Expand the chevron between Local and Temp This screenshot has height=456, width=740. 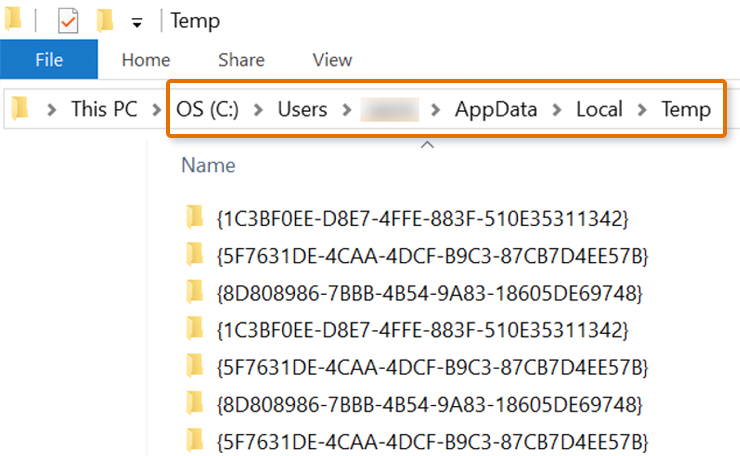[x=642, y=110]
